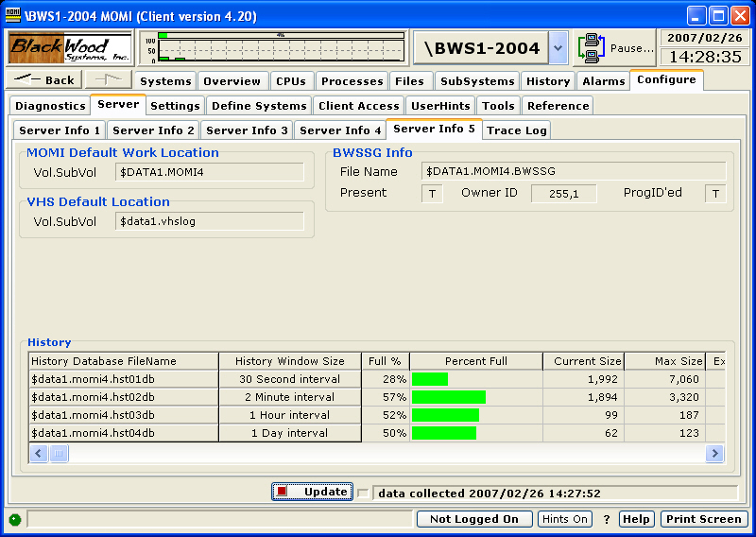This screenshot has height=537, width=756.
Task: Open the SubSystems tab
Action: [x=477, y=81]
